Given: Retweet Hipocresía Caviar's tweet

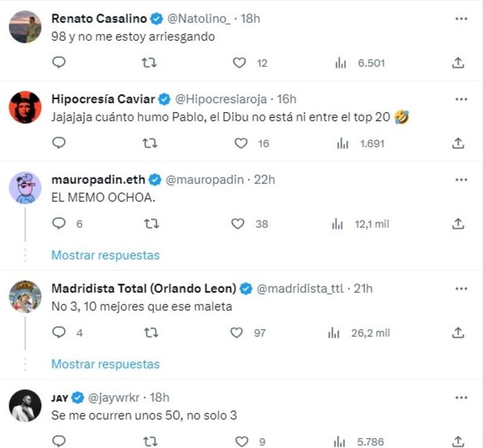Looking at the screenshot, I should point(149,143).
